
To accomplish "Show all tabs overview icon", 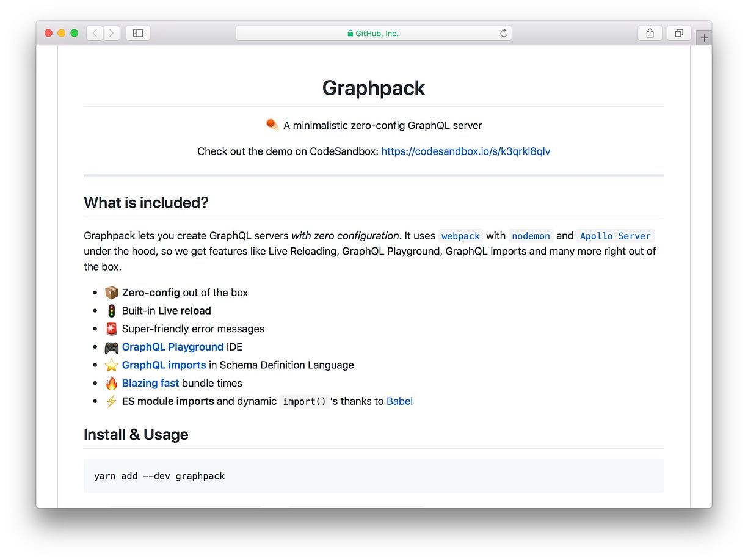I will click(678, 33).
